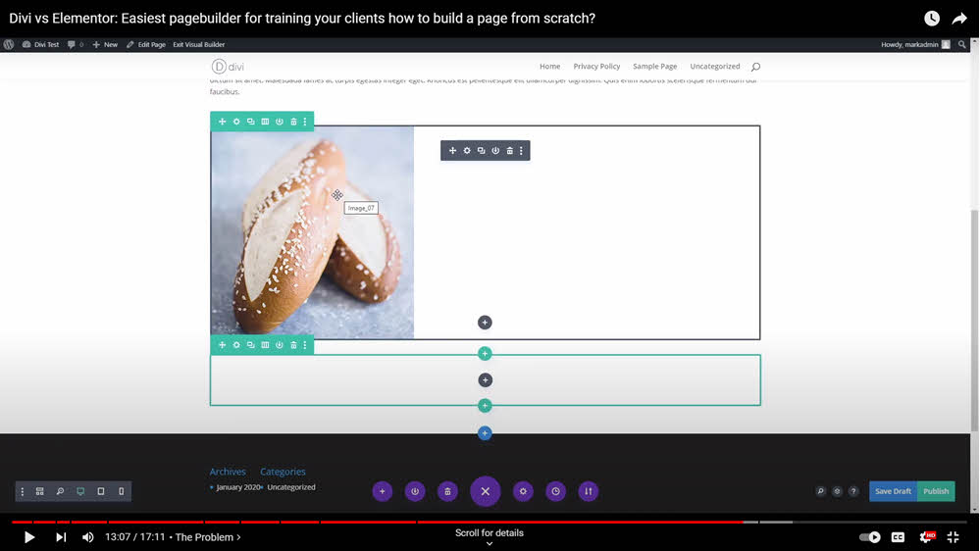Change the first row's column structure
Image resolution: width=980 pixels, height=551 pixels.
265,122
